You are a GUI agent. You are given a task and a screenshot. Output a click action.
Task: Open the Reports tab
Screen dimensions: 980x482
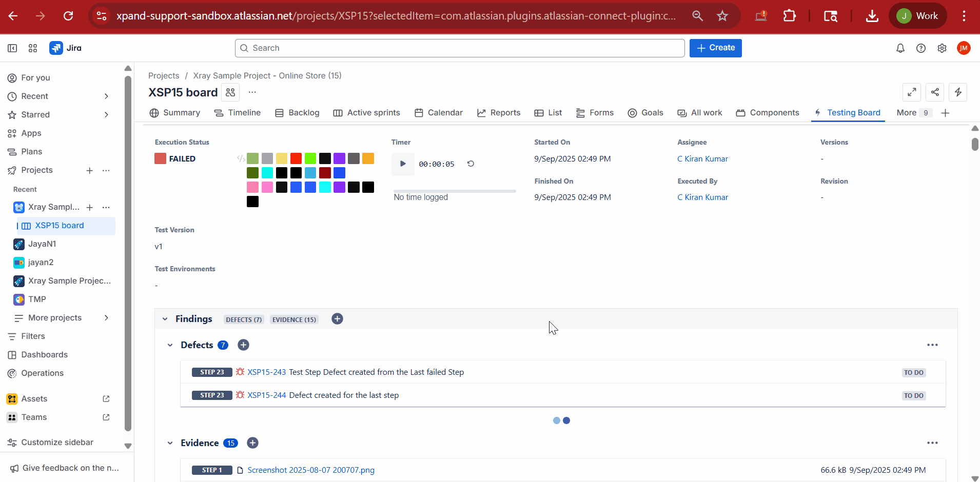(x=498, y=113)
